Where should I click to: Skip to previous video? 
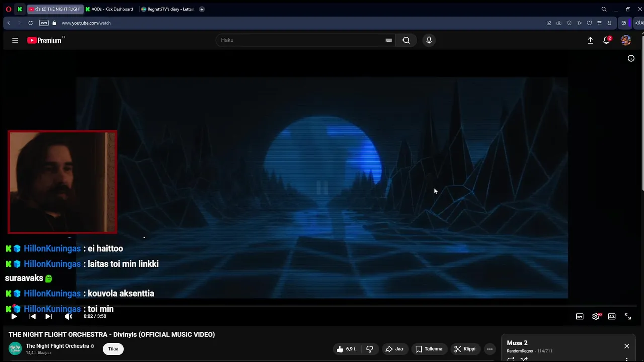pos(32,316)
